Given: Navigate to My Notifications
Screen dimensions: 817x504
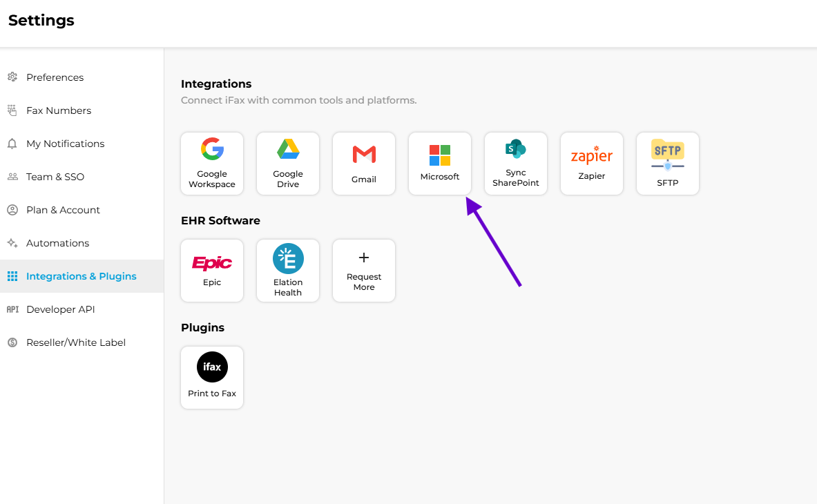Looking at the screenshot, I should (65, 144).
